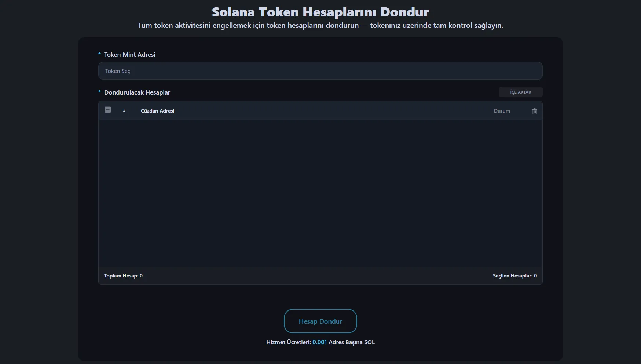The image size is (641, 364).
Task: Click the asterisk beside Dondurulacak Hesaplar
Action: [x=99, y=92]
